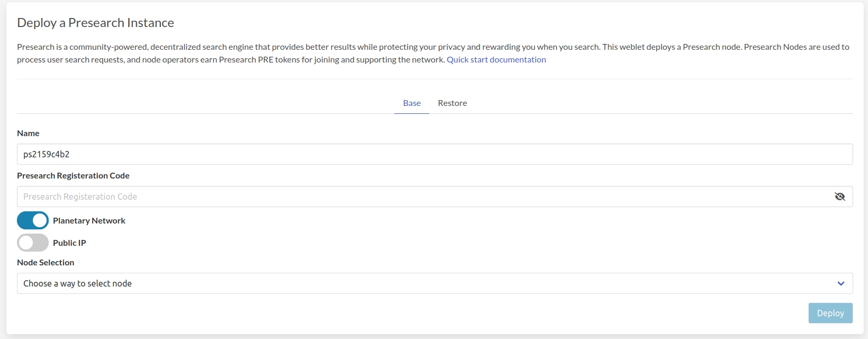Disable the Planetary Network switch
Viewport: 868px width, 339px height.
tap(33, 220)
